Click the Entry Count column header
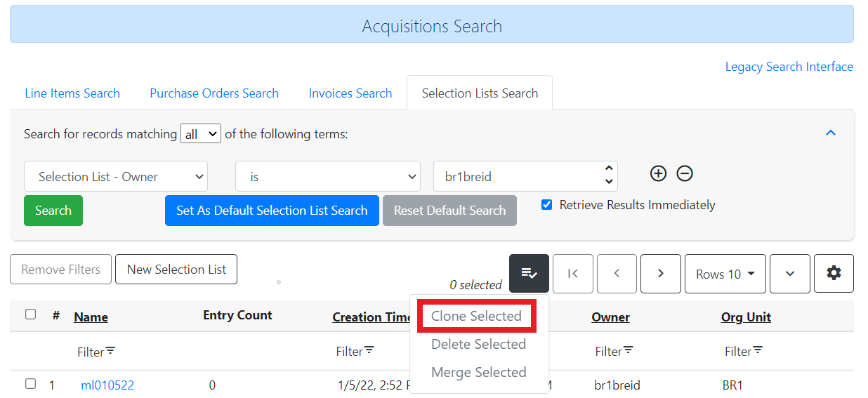Screen dimensions: 868x398 tap(237, 315)
